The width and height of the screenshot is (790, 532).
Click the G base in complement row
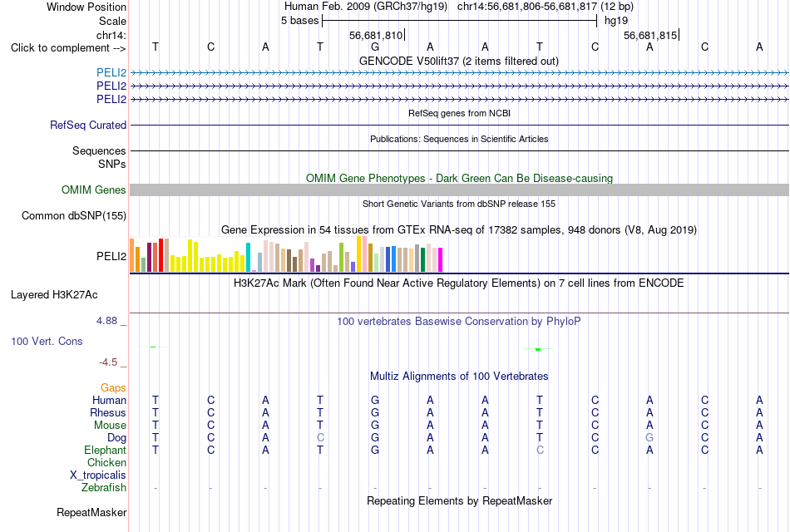[x=375, y=47]
